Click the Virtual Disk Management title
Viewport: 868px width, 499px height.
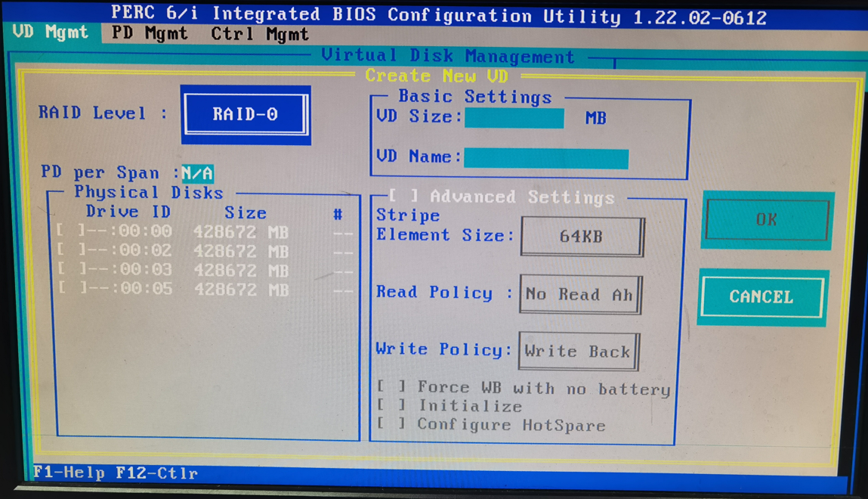click(448, 55)
